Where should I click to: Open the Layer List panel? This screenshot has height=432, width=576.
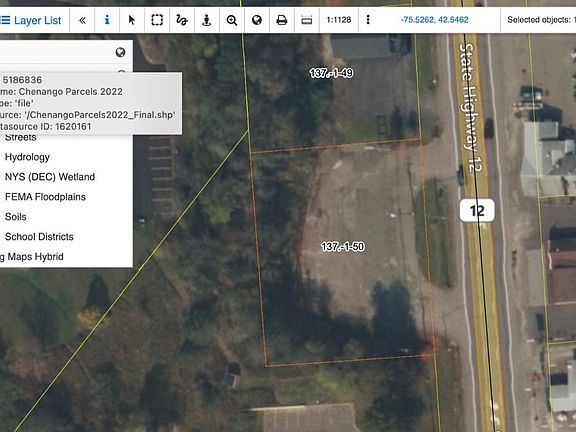30,20
